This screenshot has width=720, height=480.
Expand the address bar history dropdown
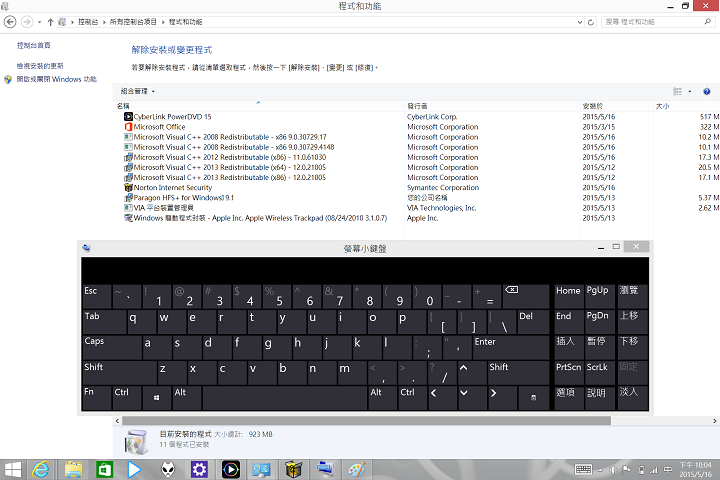pyautogui.click(x=580, y=22)
